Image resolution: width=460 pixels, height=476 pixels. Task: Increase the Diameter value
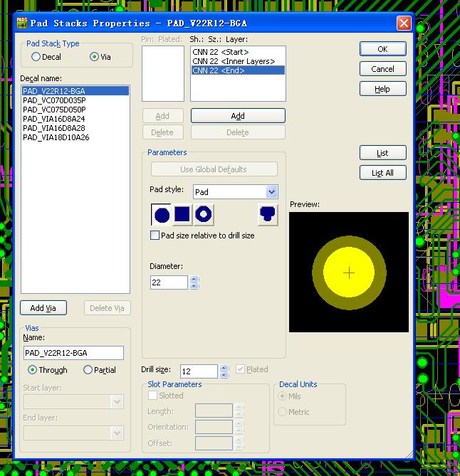pos(194,279)
